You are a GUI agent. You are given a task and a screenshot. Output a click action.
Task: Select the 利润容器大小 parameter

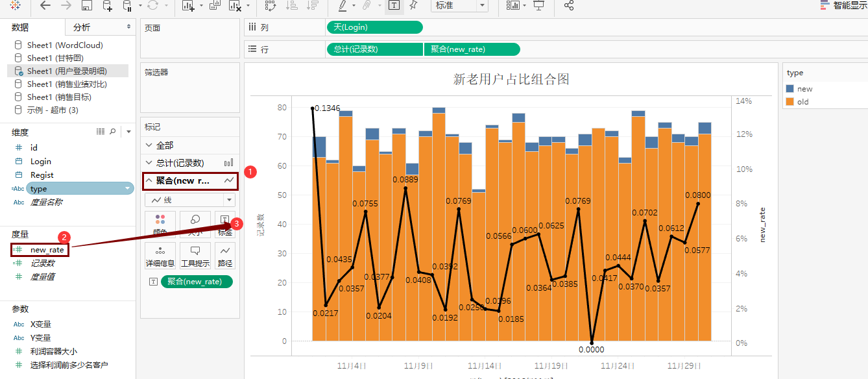(x=53, y=352)
